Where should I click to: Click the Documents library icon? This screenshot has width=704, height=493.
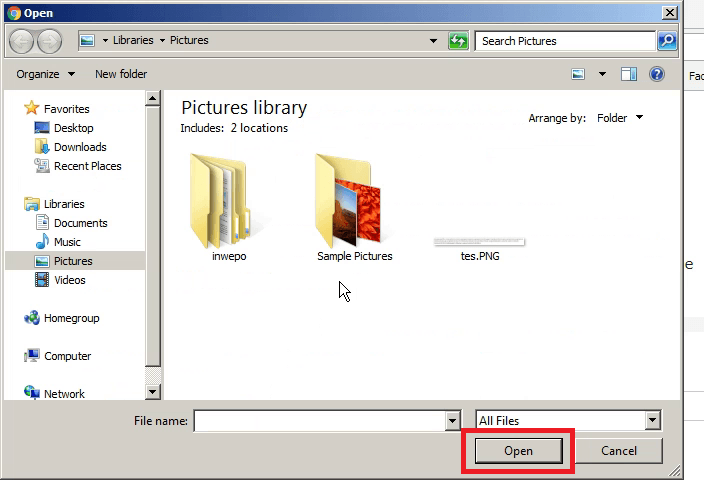[x=42, y=223]
